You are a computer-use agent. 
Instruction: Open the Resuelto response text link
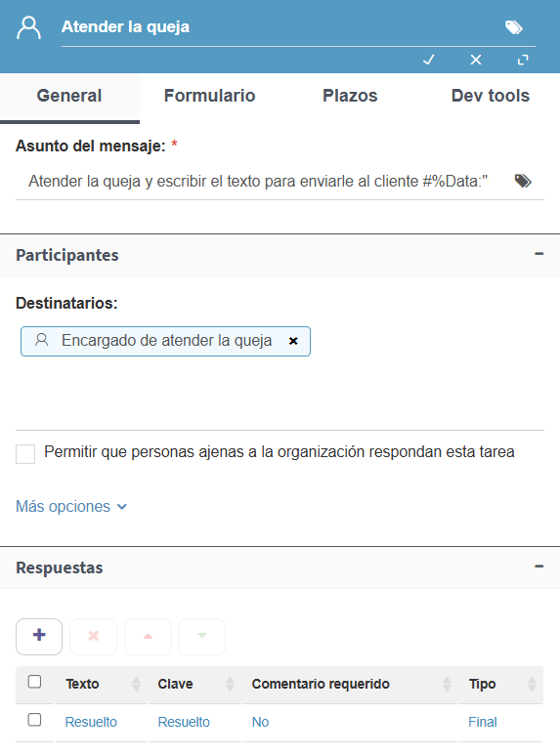click(x=91, y=722)
